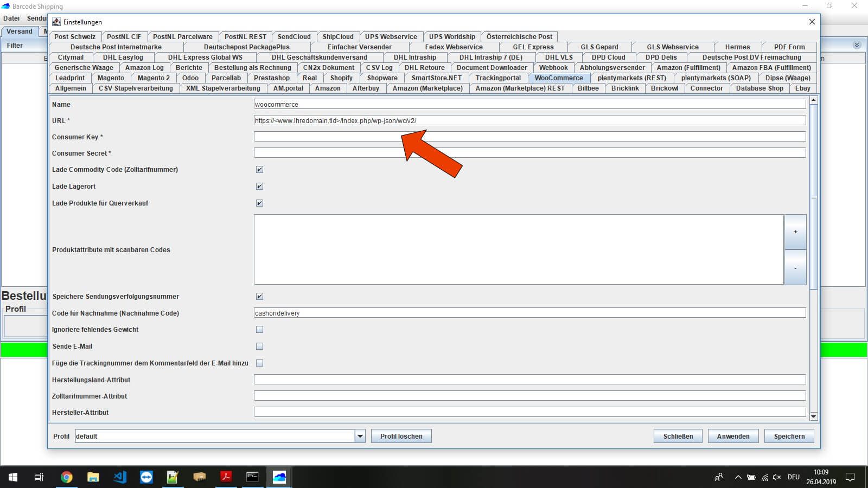Click Profil löschen button
Viewport: 868px width, 488px height.
[401, 436]
